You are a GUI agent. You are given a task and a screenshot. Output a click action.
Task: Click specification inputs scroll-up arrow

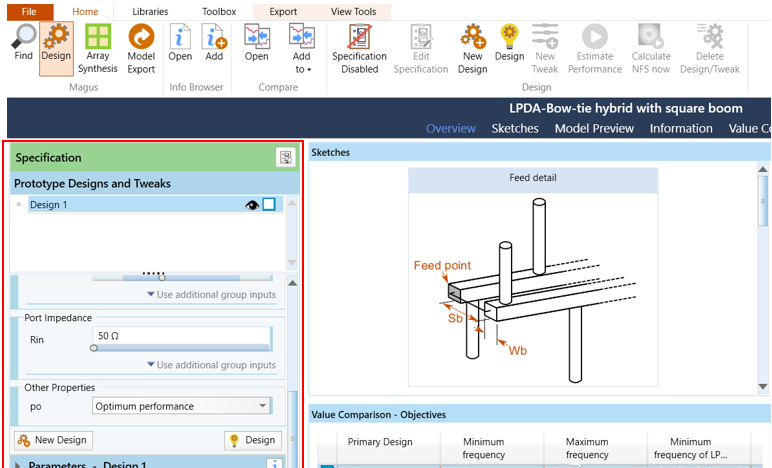292,283
